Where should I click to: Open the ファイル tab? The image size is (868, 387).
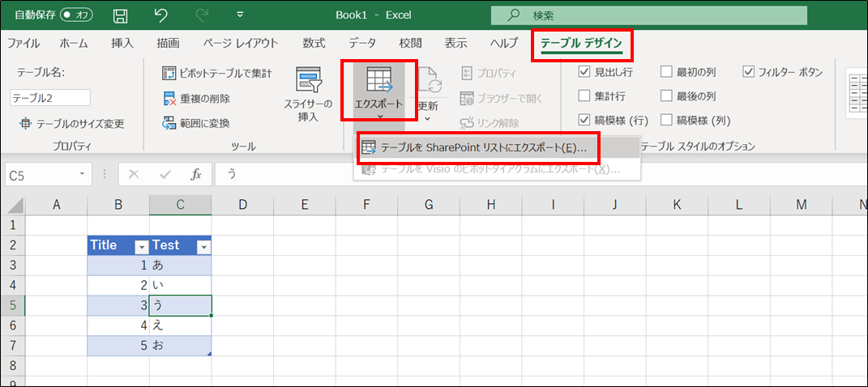point(24,43)
